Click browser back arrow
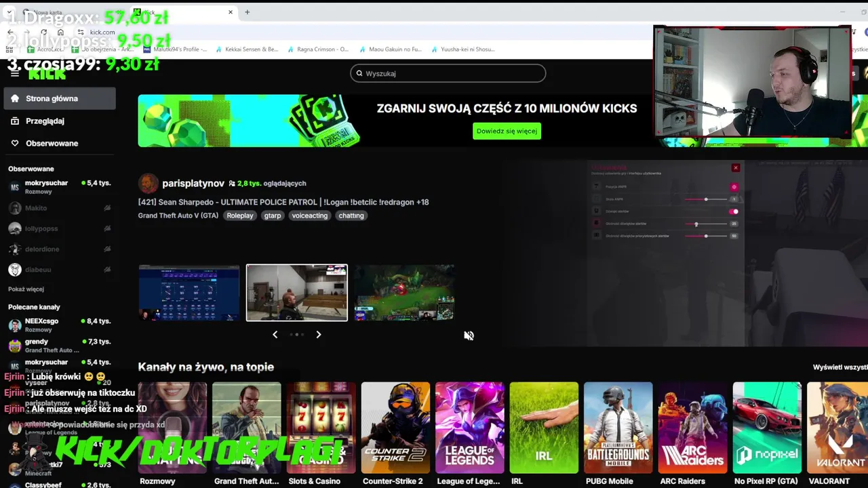 click(10, 32)
